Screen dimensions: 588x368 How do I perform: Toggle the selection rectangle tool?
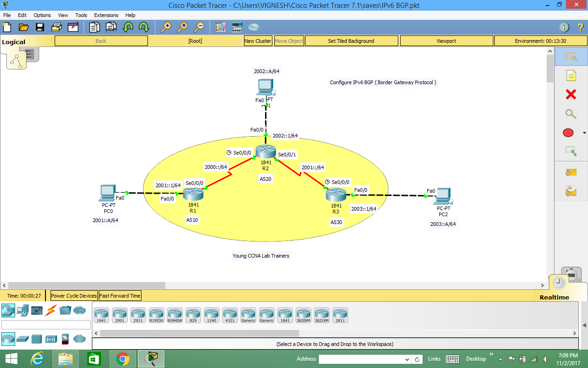(571, 56)
